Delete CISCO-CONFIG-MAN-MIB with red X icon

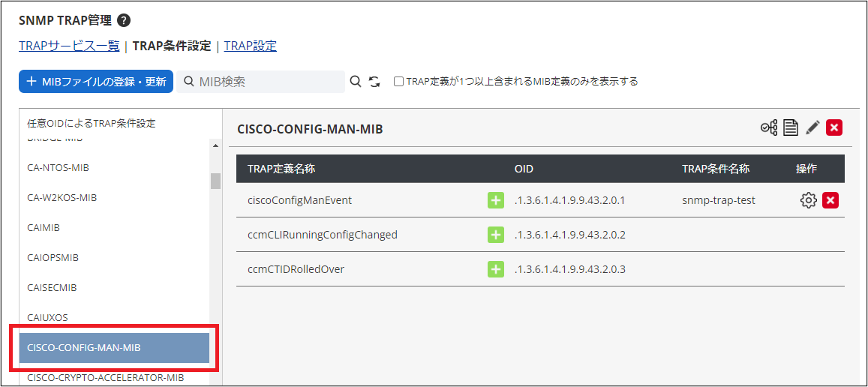pyautogui.click(x=833, y=128)
